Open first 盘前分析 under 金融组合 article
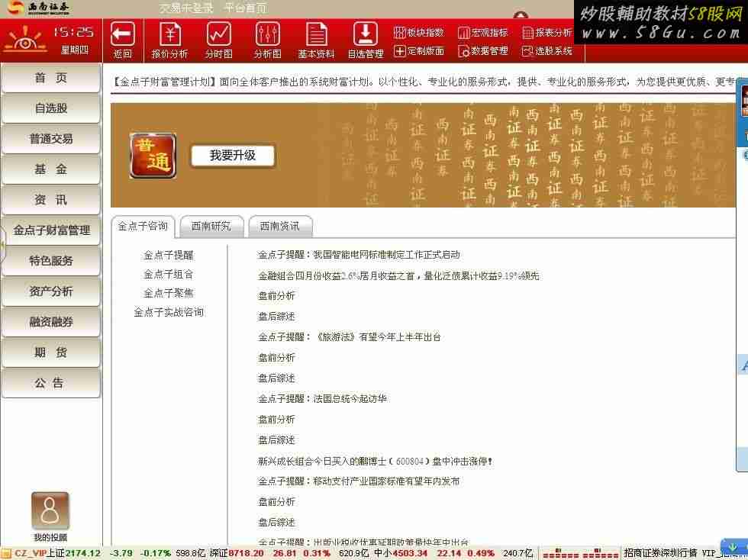The width and height of the screenshot is (748, 560). 276,296
